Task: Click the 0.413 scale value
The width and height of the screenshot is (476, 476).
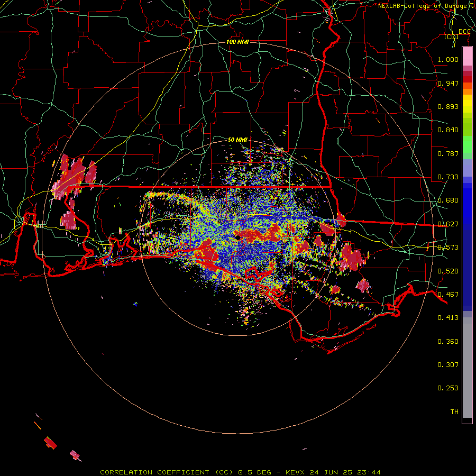Action: (448, 318)
